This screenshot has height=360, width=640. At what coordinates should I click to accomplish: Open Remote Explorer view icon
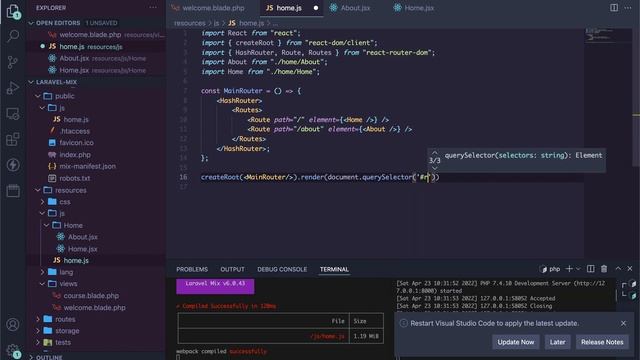point(13,114)
